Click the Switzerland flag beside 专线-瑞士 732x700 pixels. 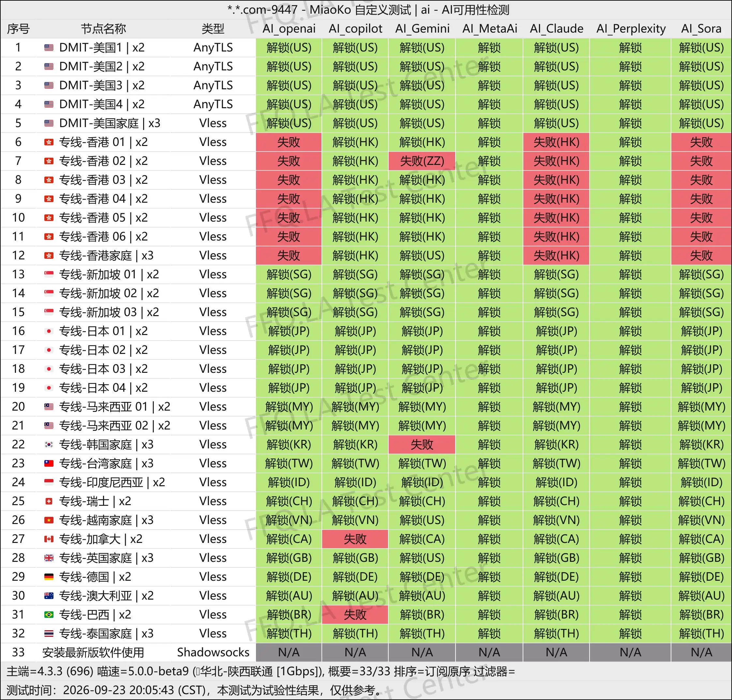(49, 501)
